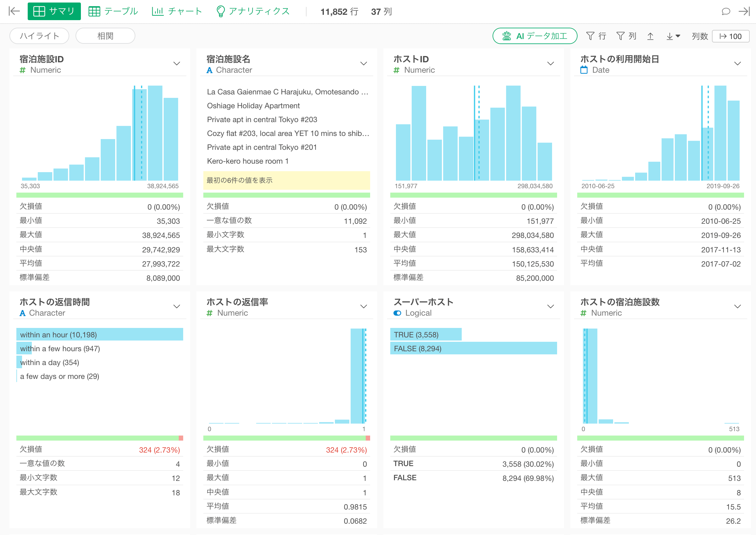Viewport: 756px width, 535px height.
Task: Click the missing-value bar under ホストの返信時間
Action: (181, 438)
